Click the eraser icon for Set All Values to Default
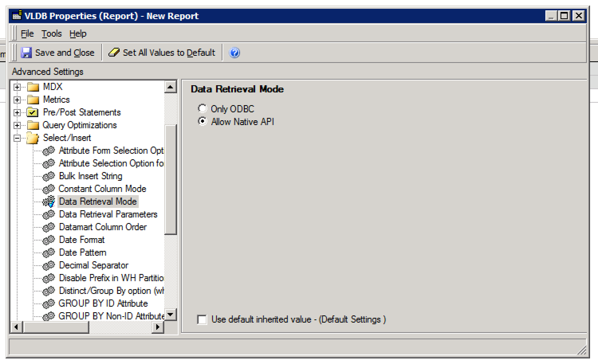 pos(114,53)
